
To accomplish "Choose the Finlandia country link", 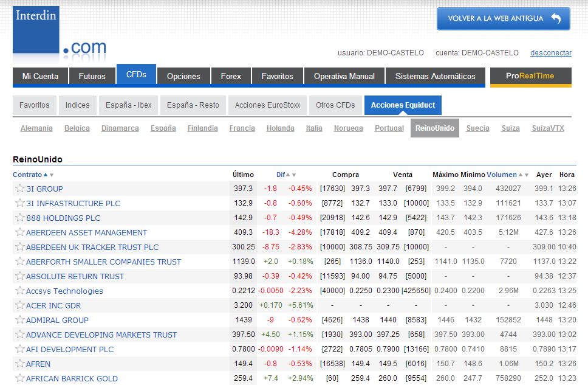I will pyautogui.click(x=202, y=128).
